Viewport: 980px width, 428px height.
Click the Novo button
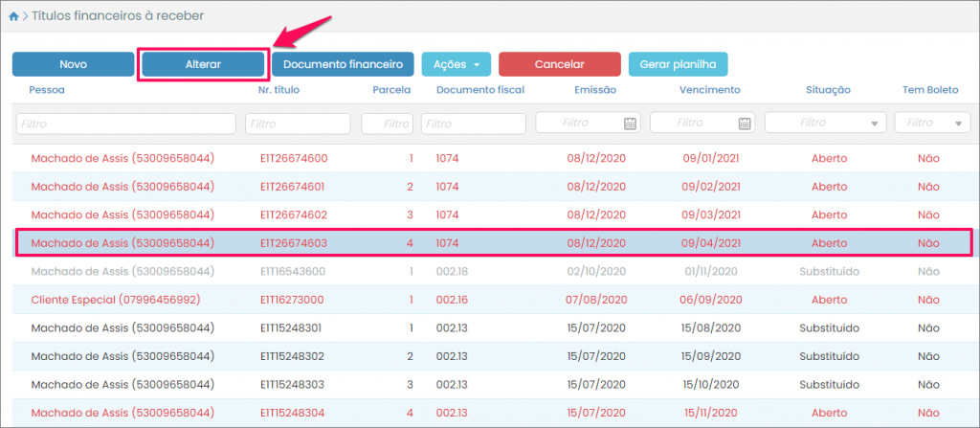tap(73, 64)
